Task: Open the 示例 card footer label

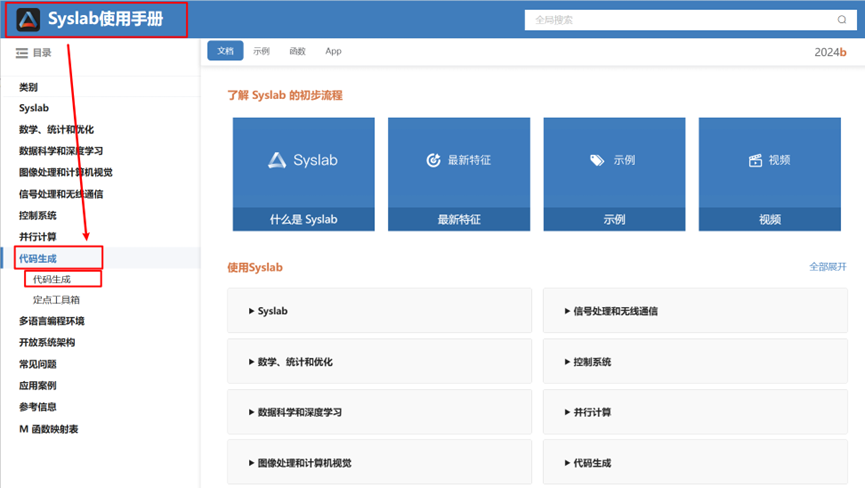Action: [614, 219]
